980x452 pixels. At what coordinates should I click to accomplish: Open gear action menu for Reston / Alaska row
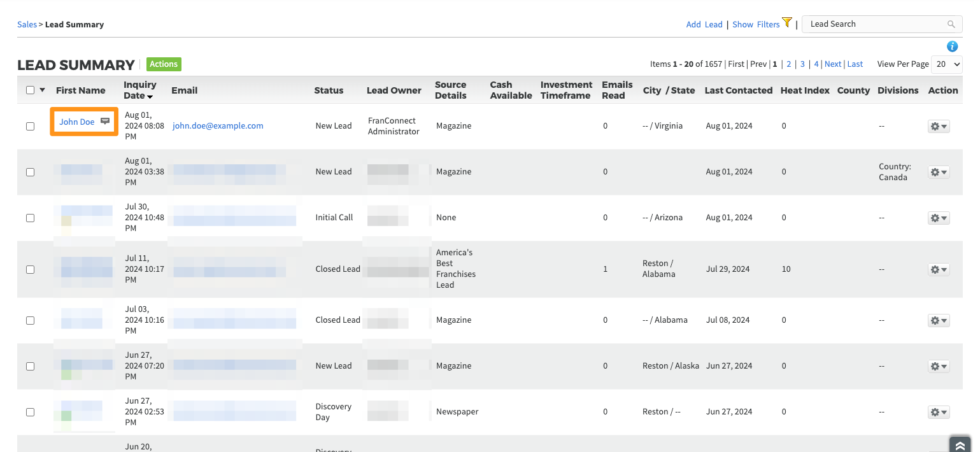tap(939, 366)
